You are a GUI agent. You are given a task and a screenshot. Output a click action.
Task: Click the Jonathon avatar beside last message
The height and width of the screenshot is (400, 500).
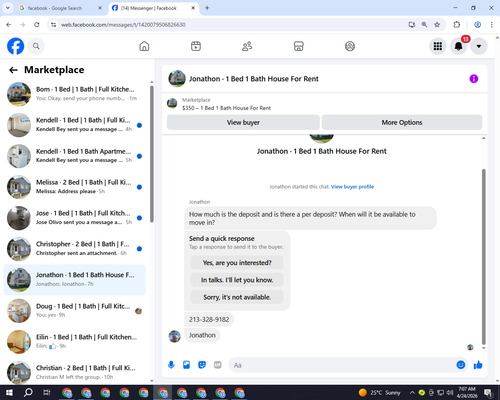[x=174, y=336]
